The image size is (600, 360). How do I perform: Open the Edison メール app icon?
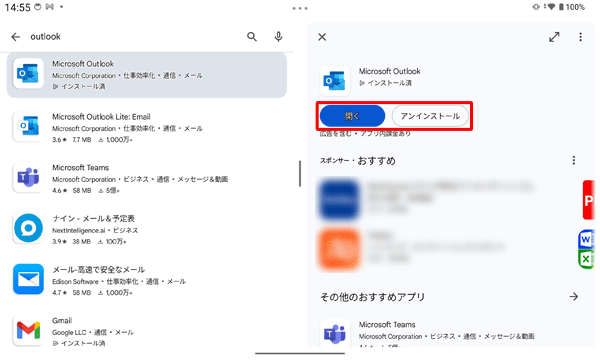pos(28,279)
